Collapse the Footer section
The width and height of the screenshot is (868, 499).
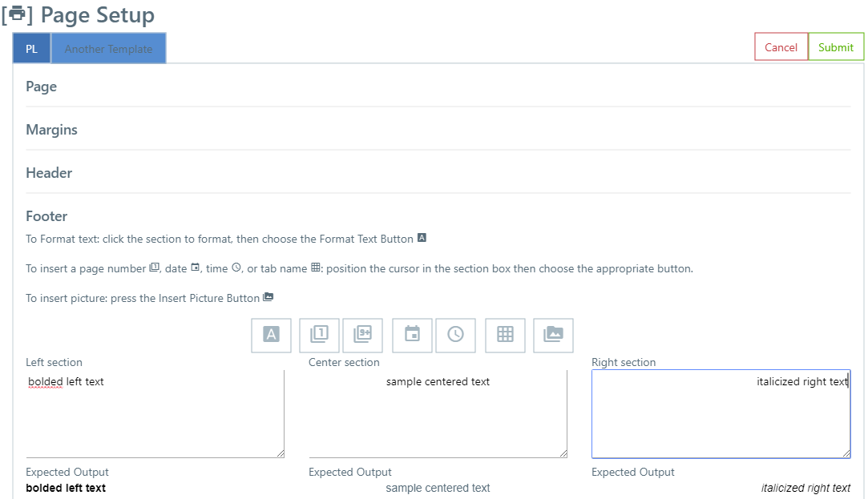(46, 215)
